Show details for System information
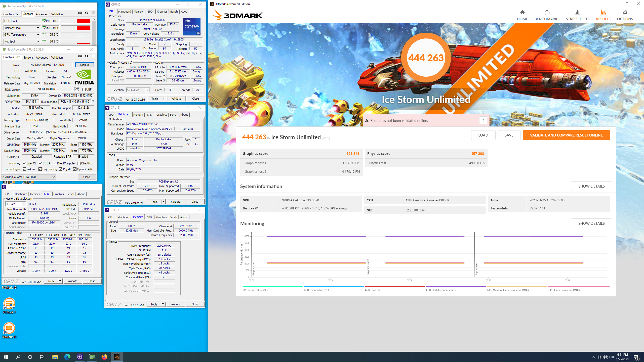Screen dimensions: 644x362 click(x=591, y=186)
